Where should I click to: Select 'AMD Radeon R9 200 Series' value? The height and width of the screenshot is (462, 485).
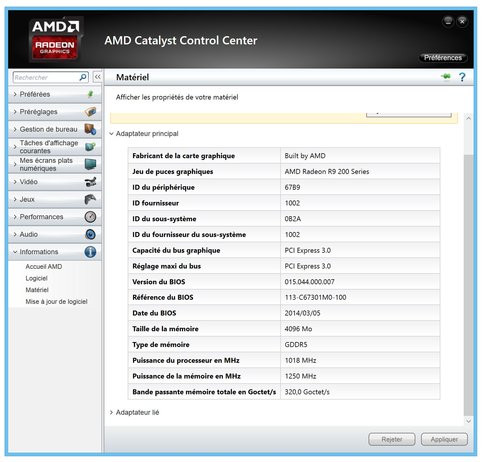(x=327, y=171)
